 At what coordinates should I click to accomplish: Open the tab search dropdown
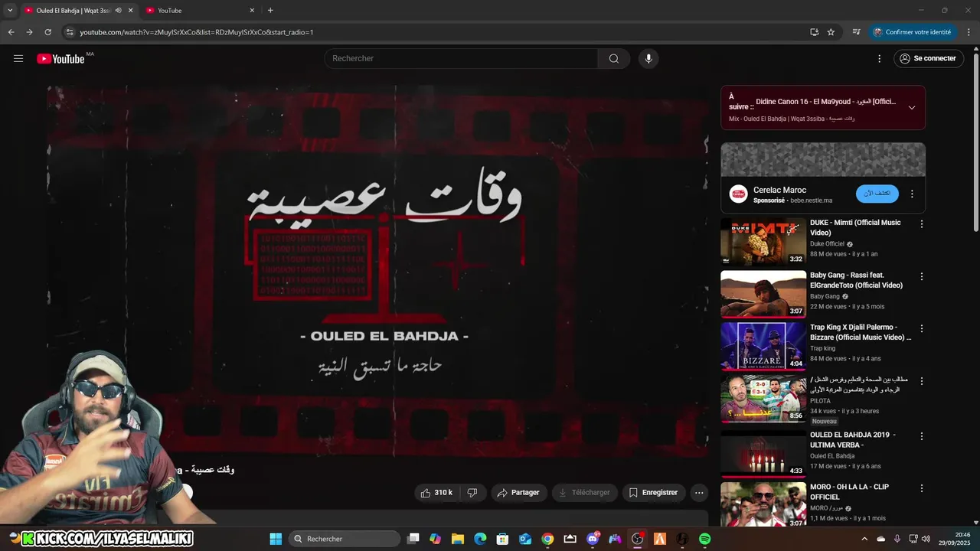[x=10, y=10]
